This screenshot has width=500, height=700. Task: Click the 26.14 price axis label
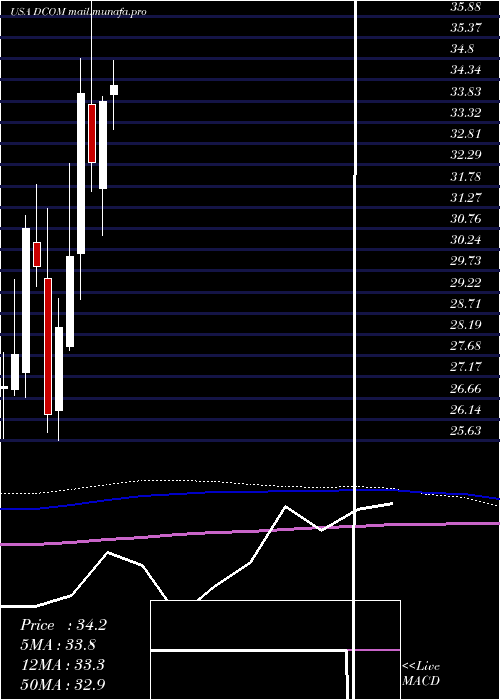coord(466,409)
